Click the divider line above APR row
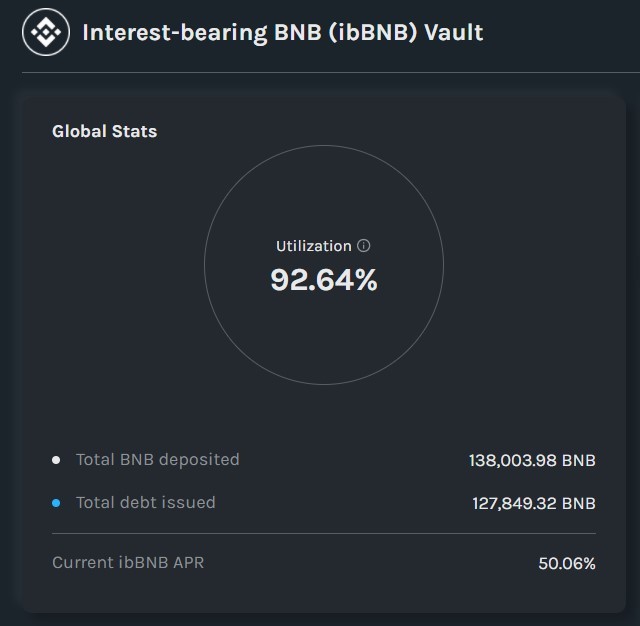 (324, 533)
